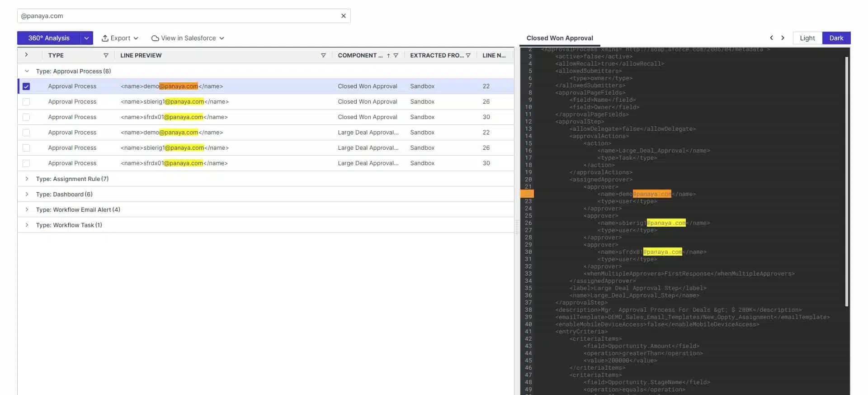Open the View in Salesforce menu
Viewport: 868px width, 395px height.
click(x=188, y=38)
